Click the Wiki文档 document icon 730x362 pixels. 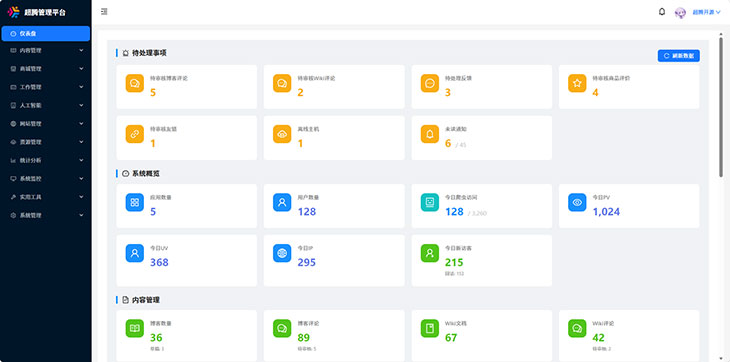click(x=430, y=328)
